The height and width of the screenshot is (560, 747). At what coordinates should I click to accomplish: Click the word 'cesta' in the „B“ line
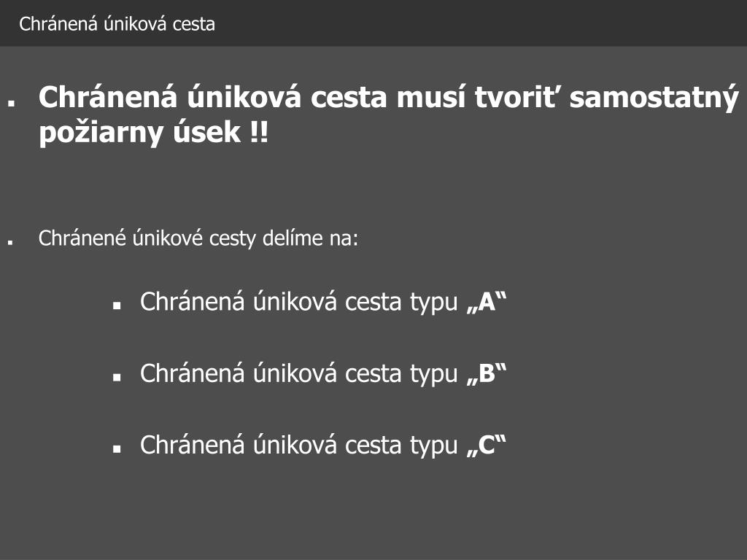(x=373, y=373)
